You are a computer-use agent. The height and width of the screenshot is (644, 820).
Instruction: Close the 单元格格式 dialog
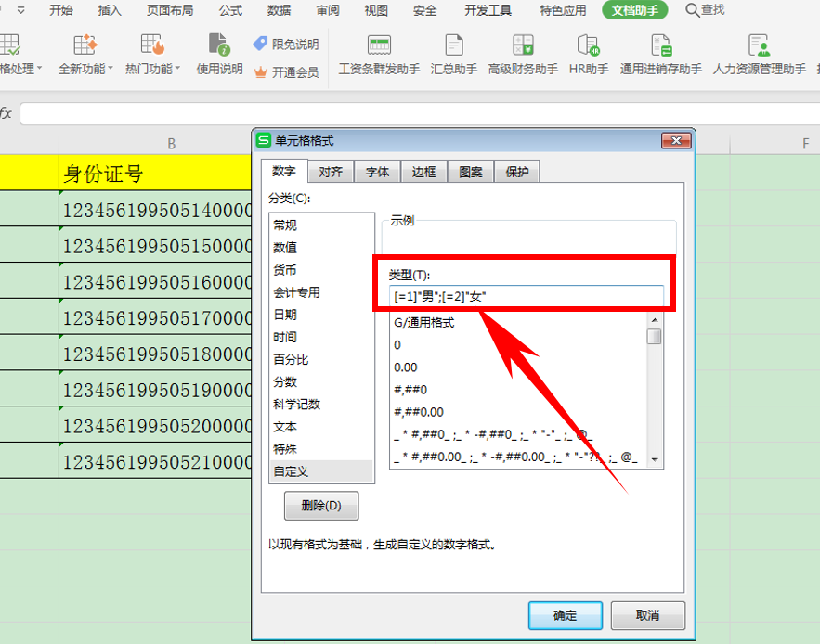pos(676,141)
